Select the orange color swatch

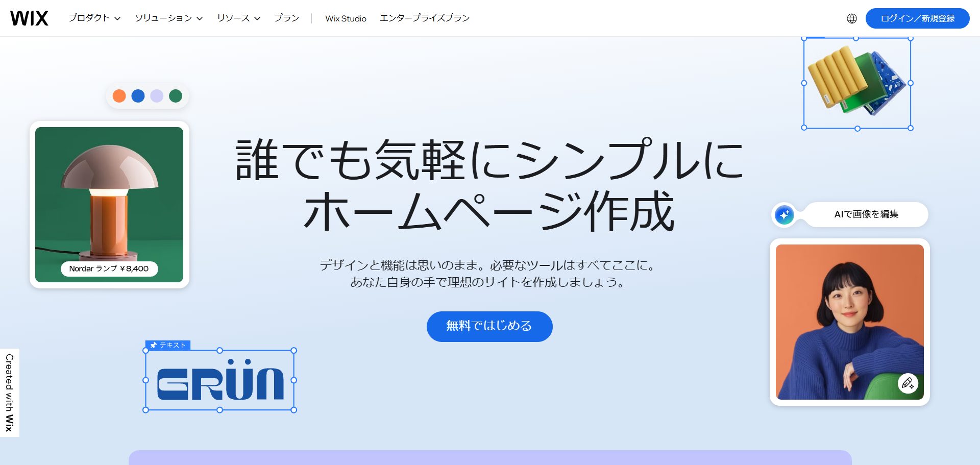(x=119, y=96)
